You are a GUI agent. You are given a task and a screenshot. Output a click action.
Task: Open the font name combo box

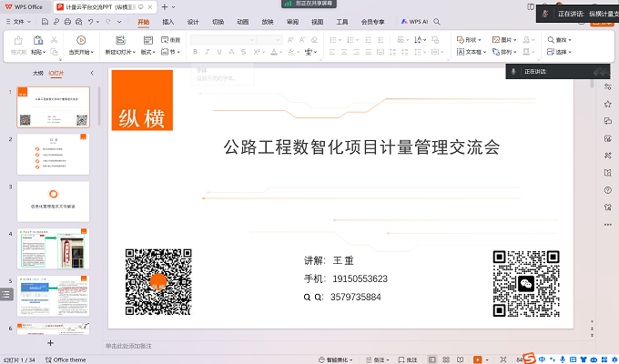tap(223, 40)
